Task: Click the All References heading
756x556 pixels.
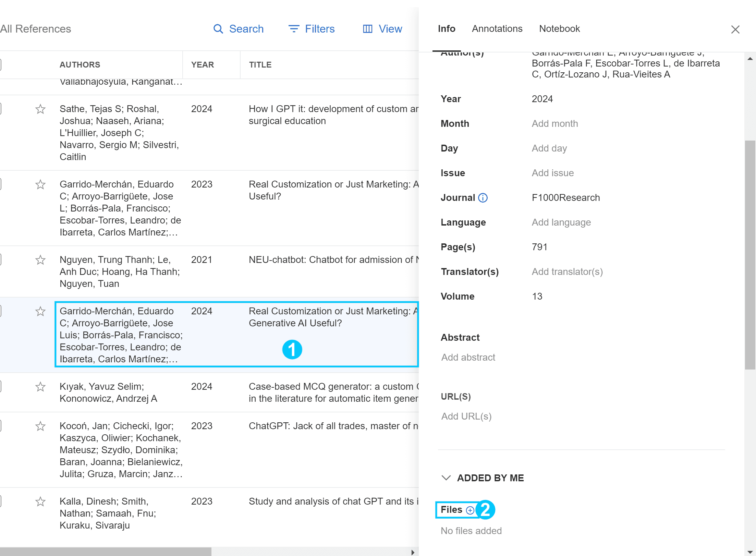Action: click(35, 29)
